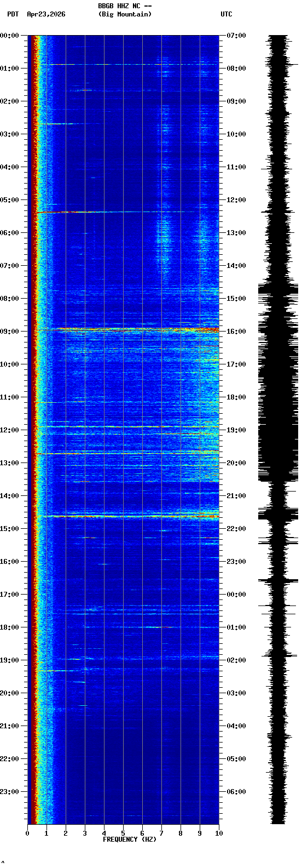Click the frequency axis tick '2'

66,833
